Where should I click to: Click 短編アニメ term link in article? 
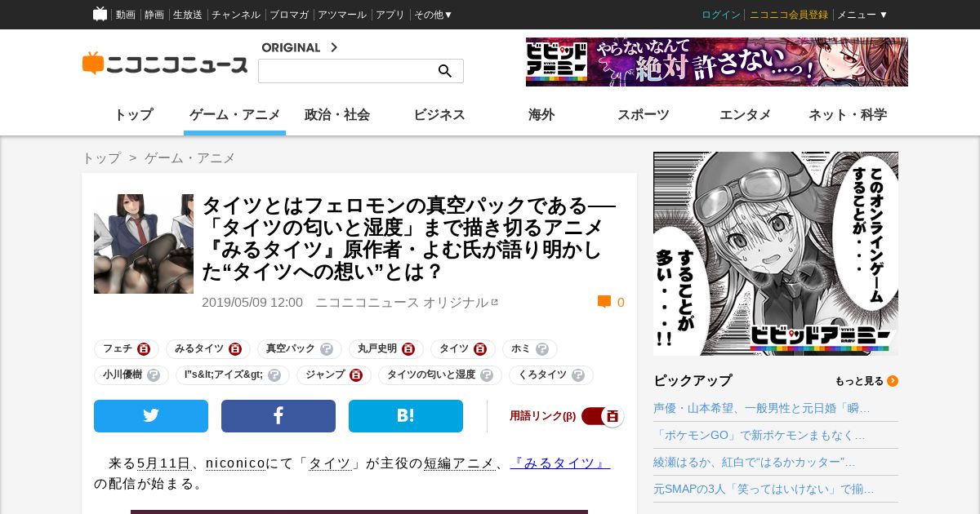(x=459, y=463)
